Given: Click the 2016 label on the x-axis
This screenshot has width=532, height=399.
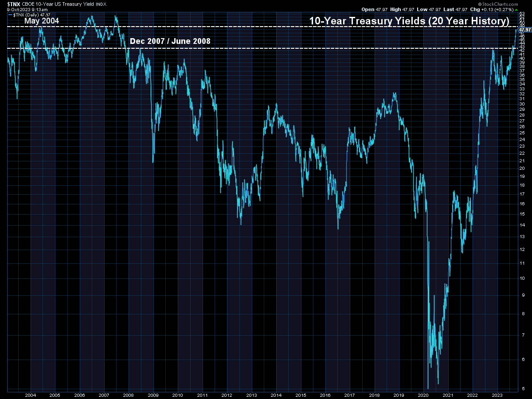Looking at the screenshot, I should click(325, 395).
